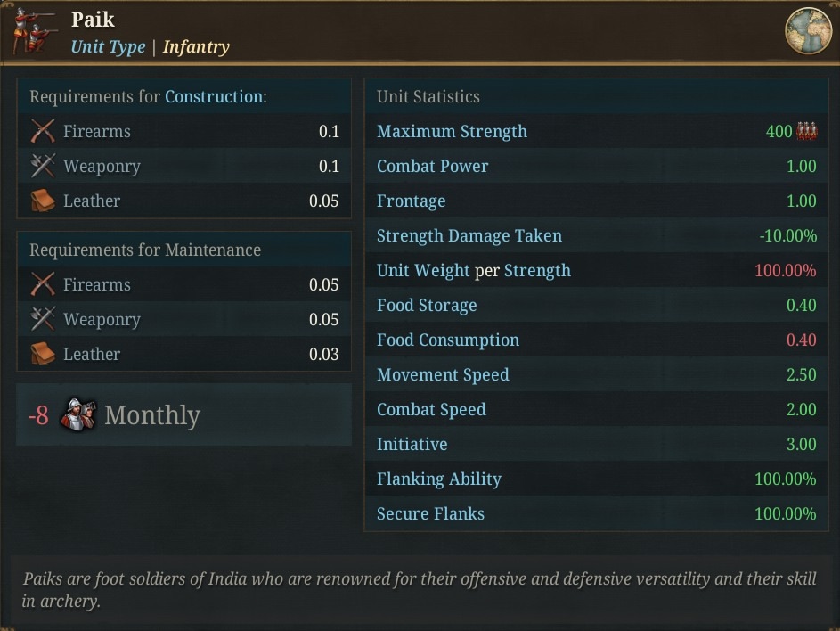840x631 pixels.
Task: Click the Secure Flanks statistic label
Action: click(430, 513)
